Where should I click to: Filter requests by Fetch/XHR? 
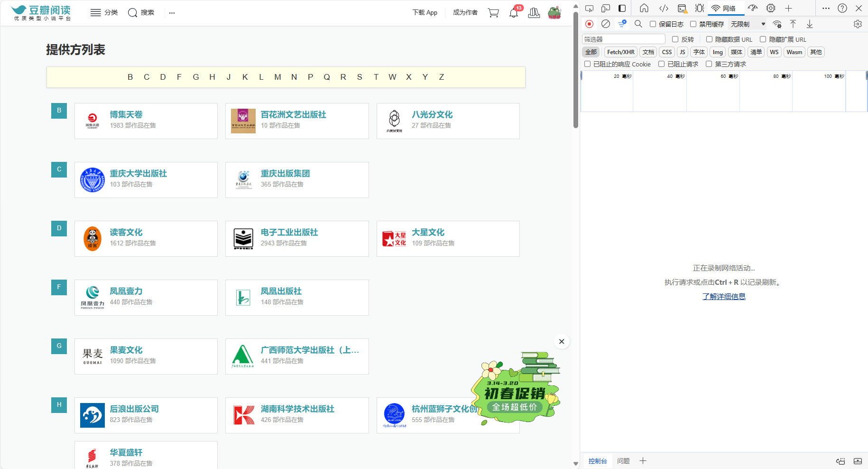pyautogui.click(x=621, y=52)
